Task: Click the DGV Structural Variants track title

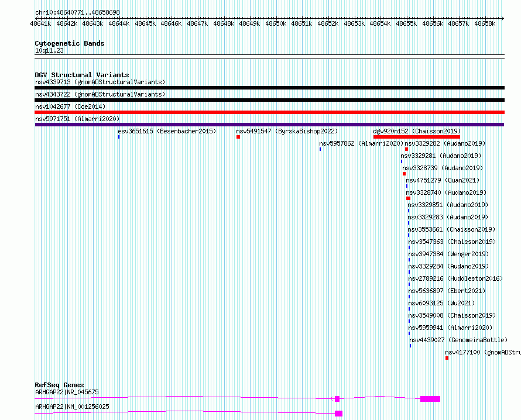Action: click(x=82, y=75)
